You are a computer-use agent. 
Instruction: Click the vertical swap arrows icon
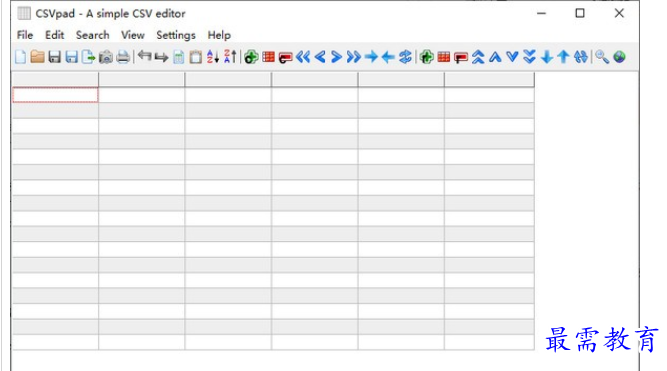coord(581,57)
